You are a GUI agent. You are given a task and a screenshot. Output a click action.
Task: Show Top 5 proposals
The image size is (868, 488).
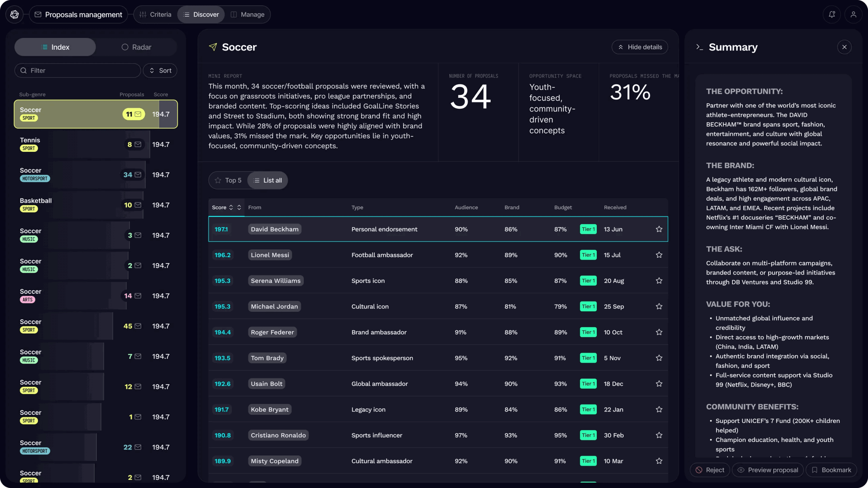(228, 181)
